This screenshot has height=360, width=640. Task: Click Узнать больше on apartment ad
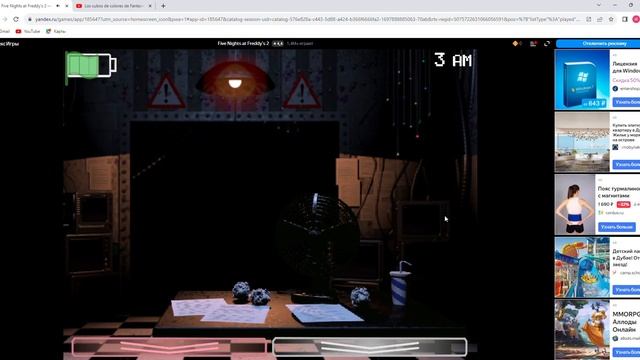point(626,164)
